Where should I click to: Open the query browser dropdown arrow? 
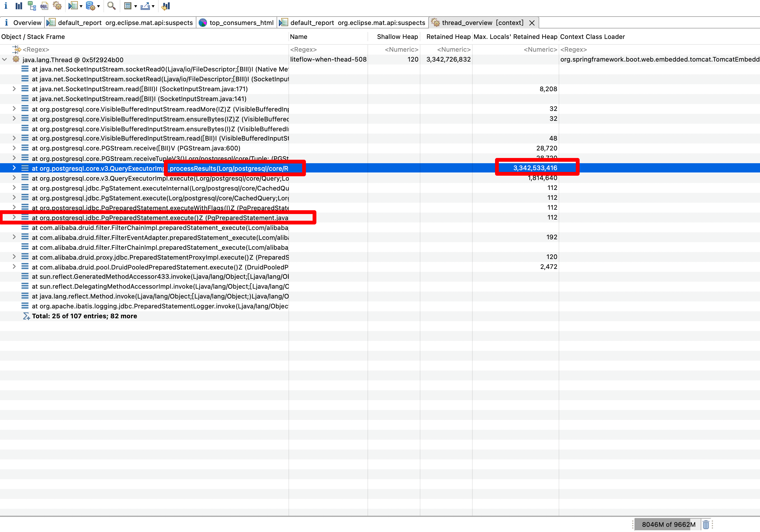[x=98, y=6]
